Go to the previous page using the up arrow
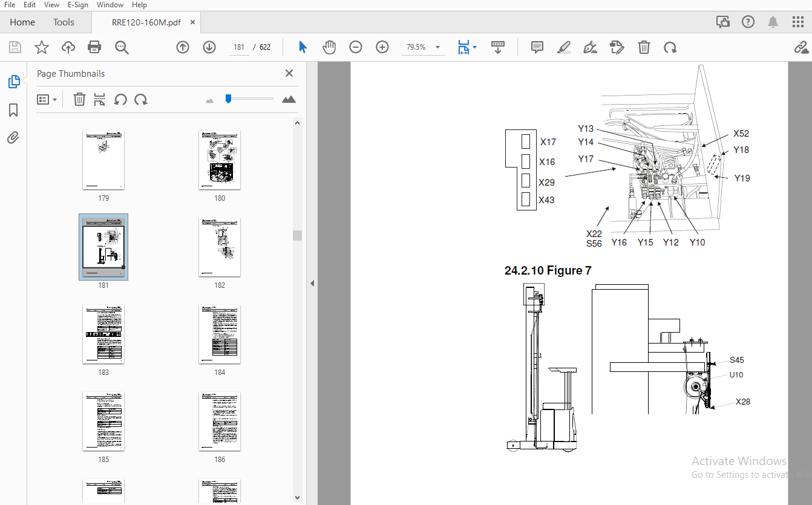 pos(183,47)
